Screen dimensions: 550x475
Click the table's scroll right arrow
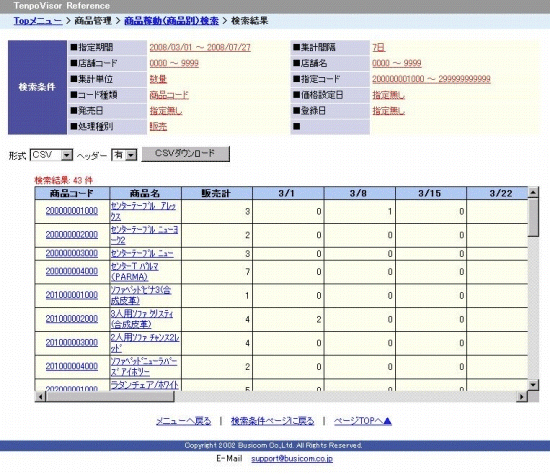point(522,396)
